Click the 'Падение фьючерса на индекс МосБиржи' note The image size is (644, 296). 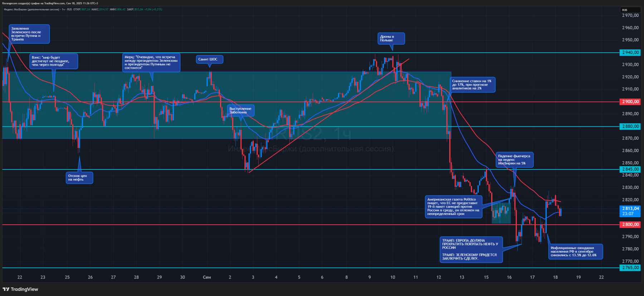coord(515,160)
